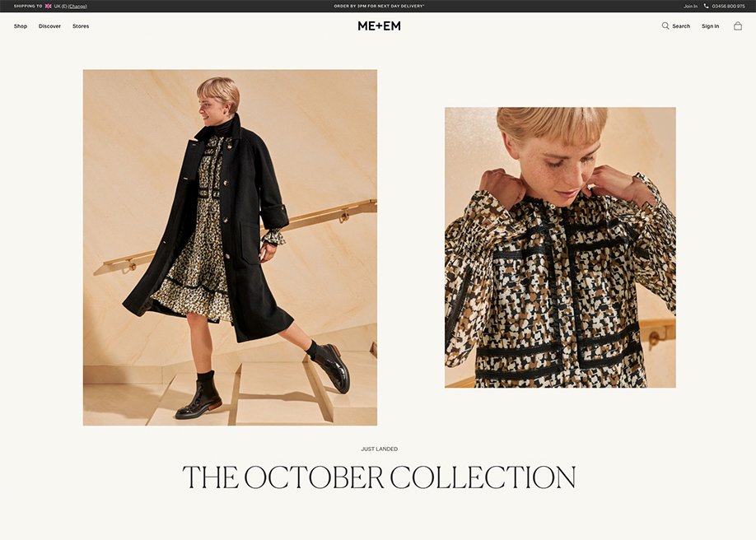Open the Discover menu
Screen dimensions: 756x540
(x=49, y=26)
